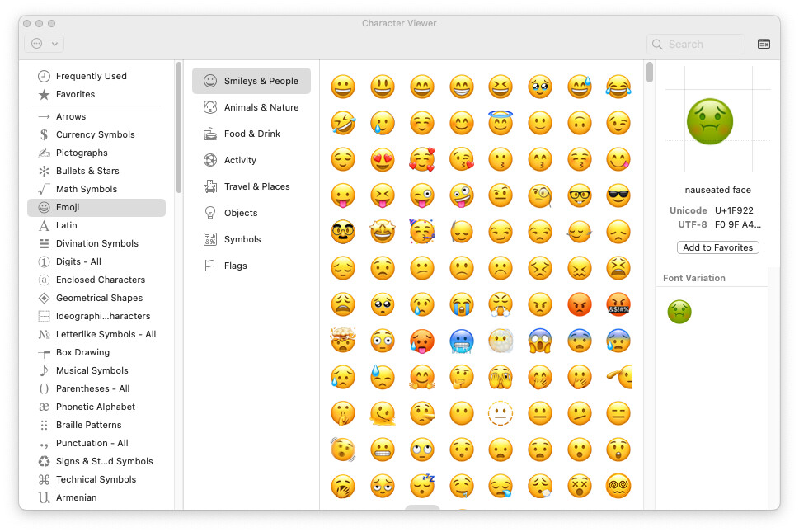Screen dimensions: 799x532
Task: Click the face with halo emoji
Action: point(500,123)
